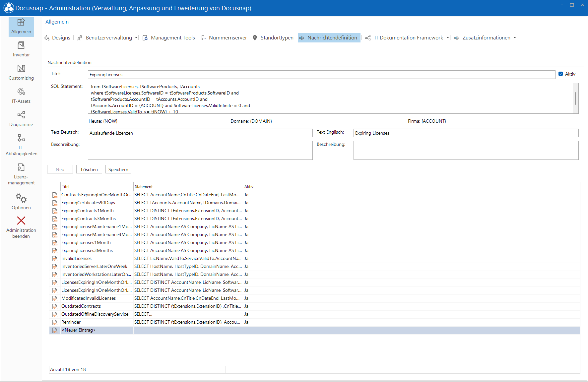The width and height of the screenshot is (588, 382).
Task: Click the Text Englisch input field
Action: 466,133
